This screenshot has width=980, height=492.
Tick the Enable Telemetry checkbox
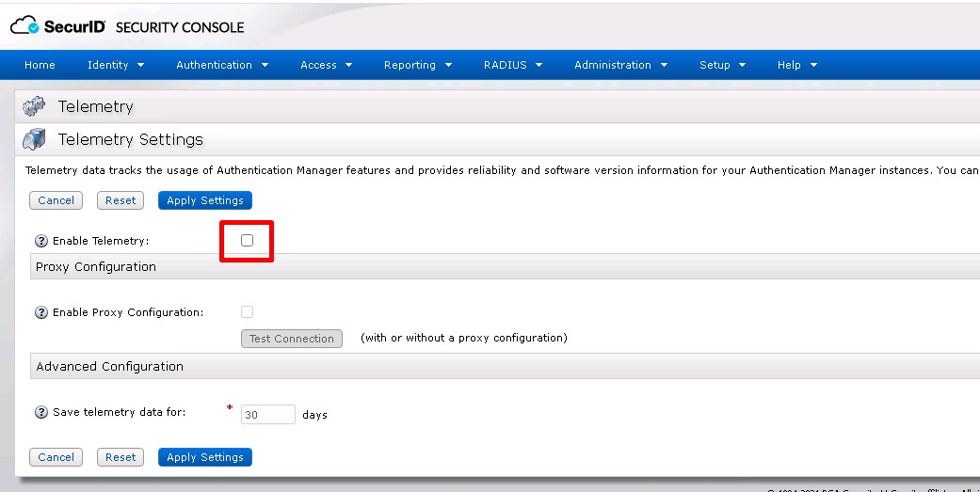coord(247,241)
